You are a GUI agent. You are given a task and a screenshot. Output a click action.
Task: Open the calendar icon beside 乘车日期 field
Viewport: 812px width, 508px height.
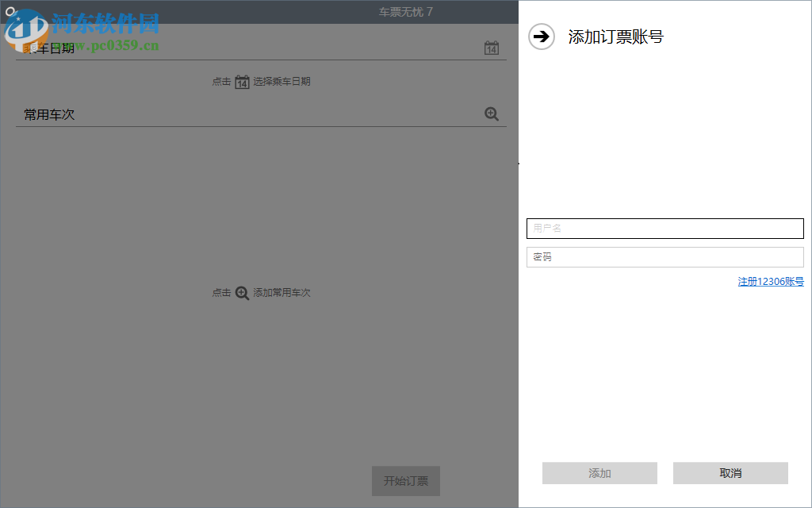(x=492, y=48)
